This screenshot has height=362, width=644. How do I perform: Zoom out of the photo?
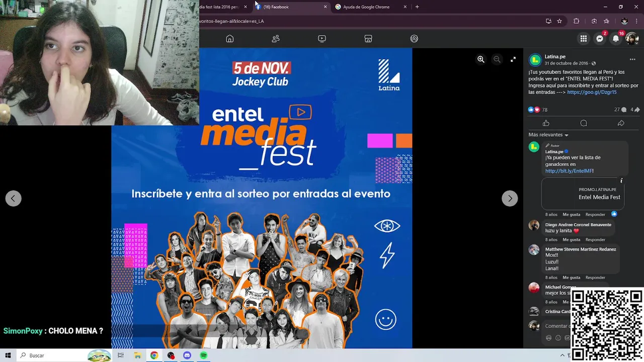[x=497, y=59]
